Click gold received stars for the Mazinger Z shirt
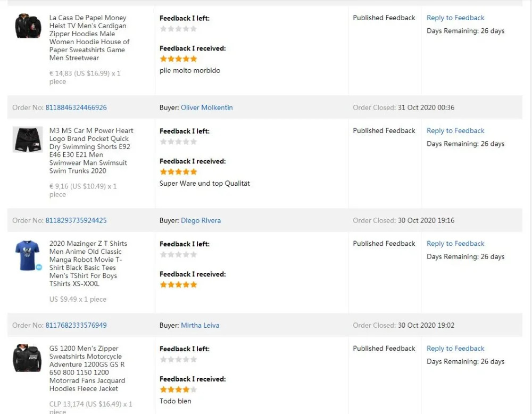 pyautogui.click(x=178, y=285)
